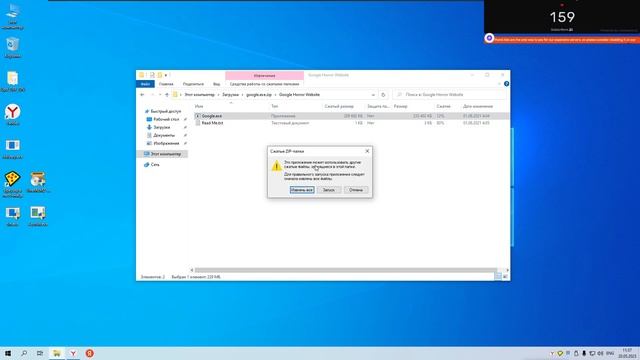Refresh the current folder view
The width and height of the screenshot is (640, 360).
[383, 95]
